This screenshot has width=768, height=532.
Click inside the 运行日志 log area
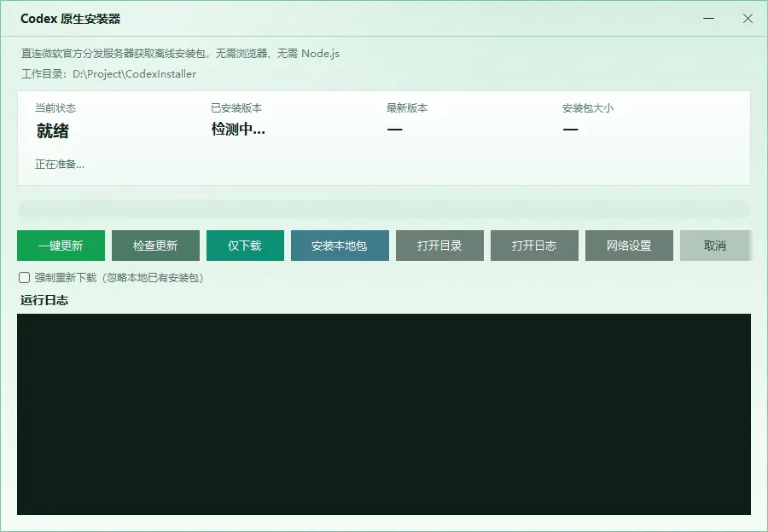(x=384, y=414)
